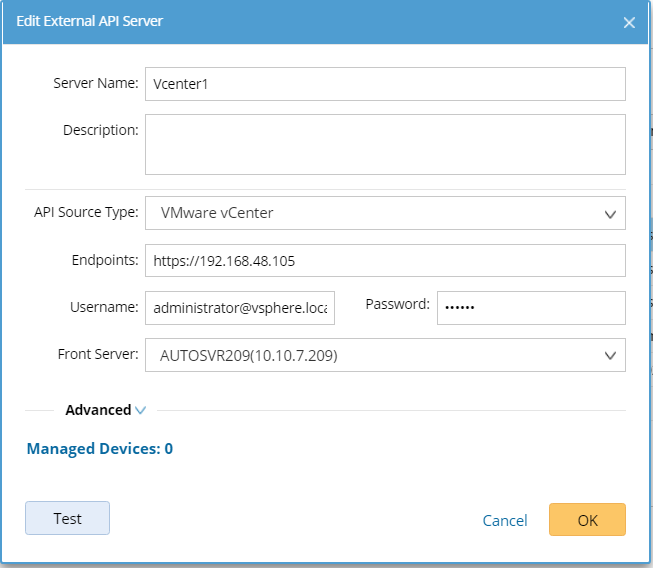The width and height of the screenshot is (653, 568).
Task: Click the Edit External API Server title bar
Action: [325, 22]
